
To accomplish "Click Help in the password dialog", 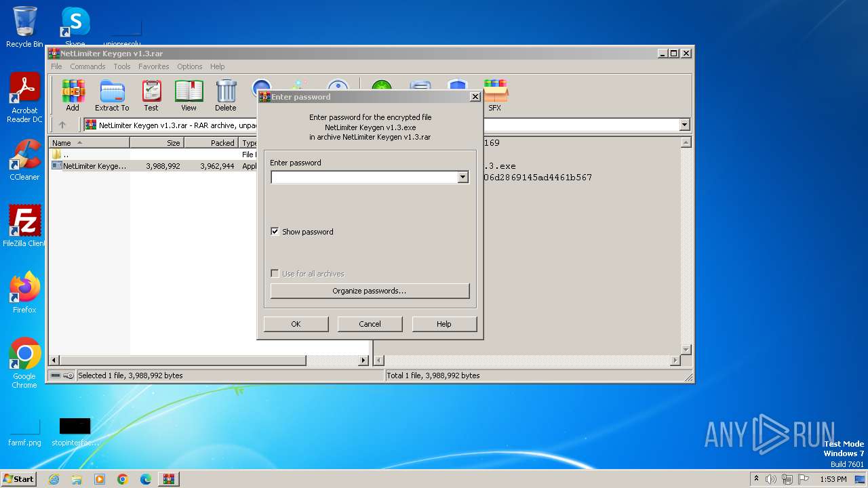I will [x=444, y=324].
